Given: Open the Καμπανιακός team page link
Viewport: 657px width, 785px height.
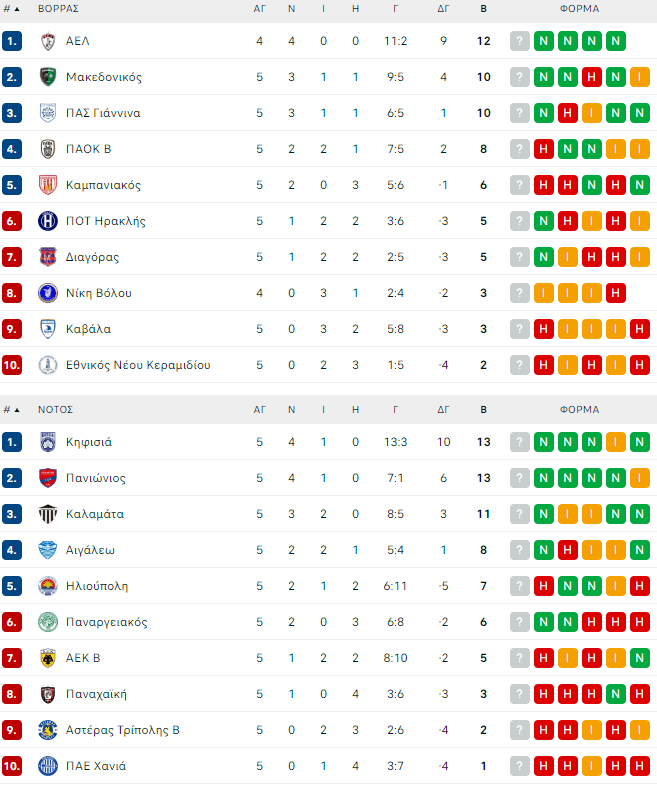Looking at the screenshot, I should (x=103, y=185).
